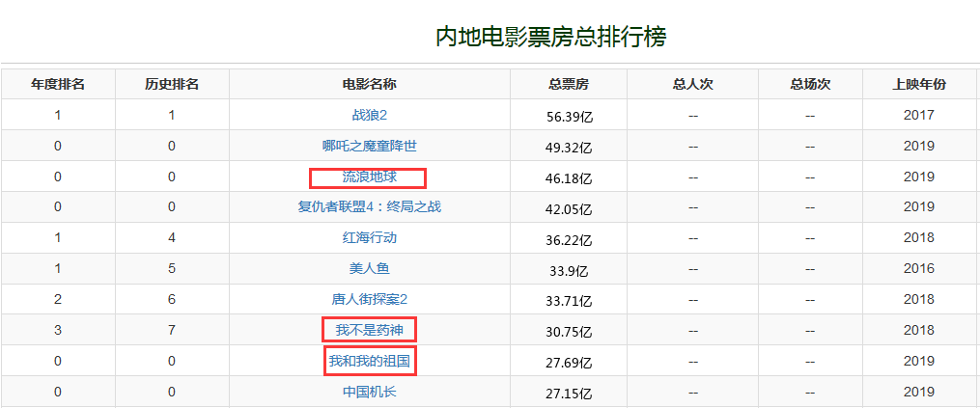Viewport: 980px width, 408px height.
Task: Select historical rank 5 in 美人鱼 row
Action: [172, 269]
